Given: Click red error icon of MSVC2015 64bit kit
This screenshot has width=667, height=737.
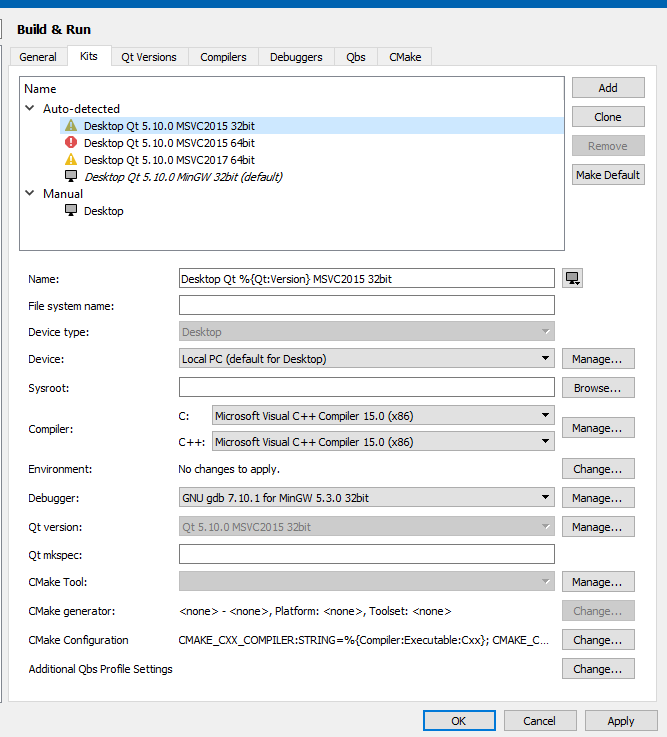Looking at the screenshot, I should point(71,142).
